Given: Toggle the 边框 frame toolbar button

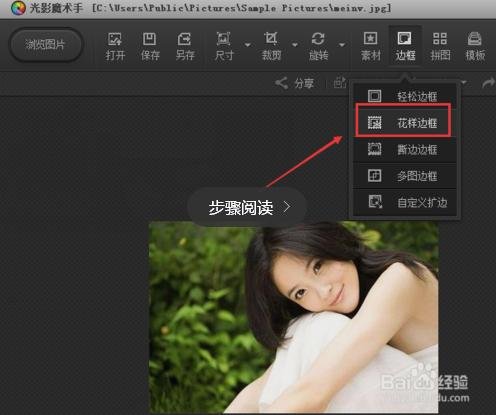Looking at the screenshot, I should pos(405,46).
